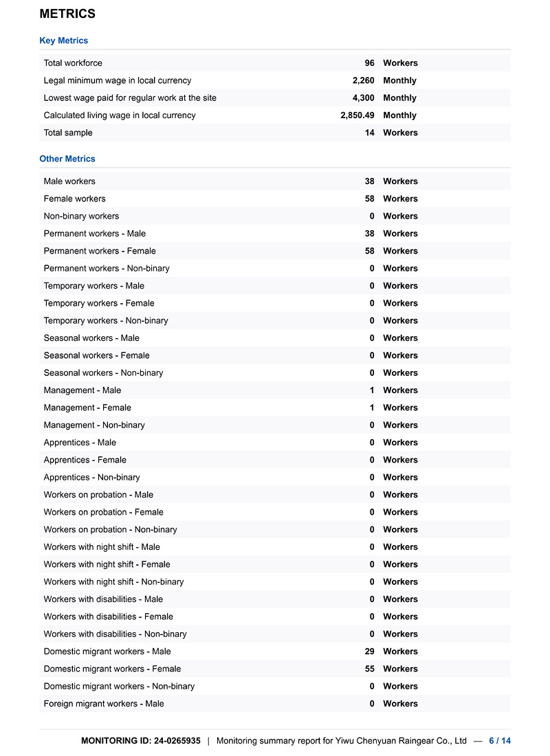The height and width of the screenshot is (756, 550).
Task: Select the Foreign migrant workers - Male label
Action: tap(104, 704)
